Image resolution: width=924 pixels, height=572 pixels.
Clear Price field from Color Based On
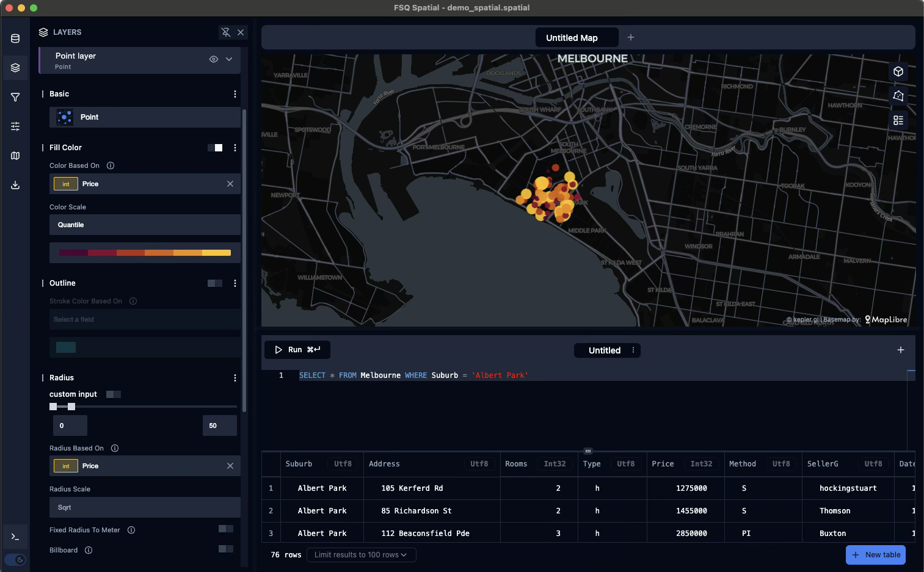pyautogui.click(x=230, y=184)
